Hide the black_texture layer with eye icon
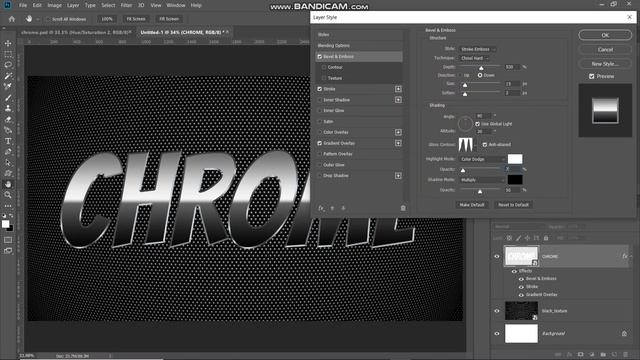640x360 pixels. pyautogui.click(x=497, y=311)
